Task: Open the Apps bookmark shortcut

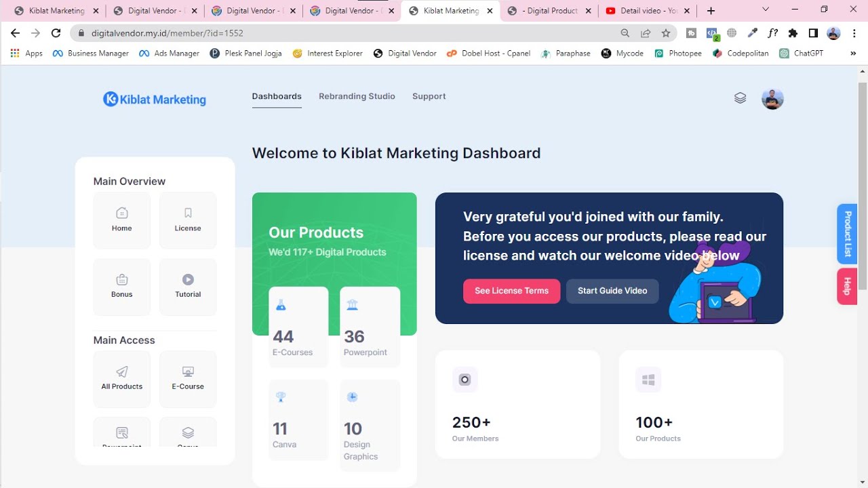Action: pos(26,53)
